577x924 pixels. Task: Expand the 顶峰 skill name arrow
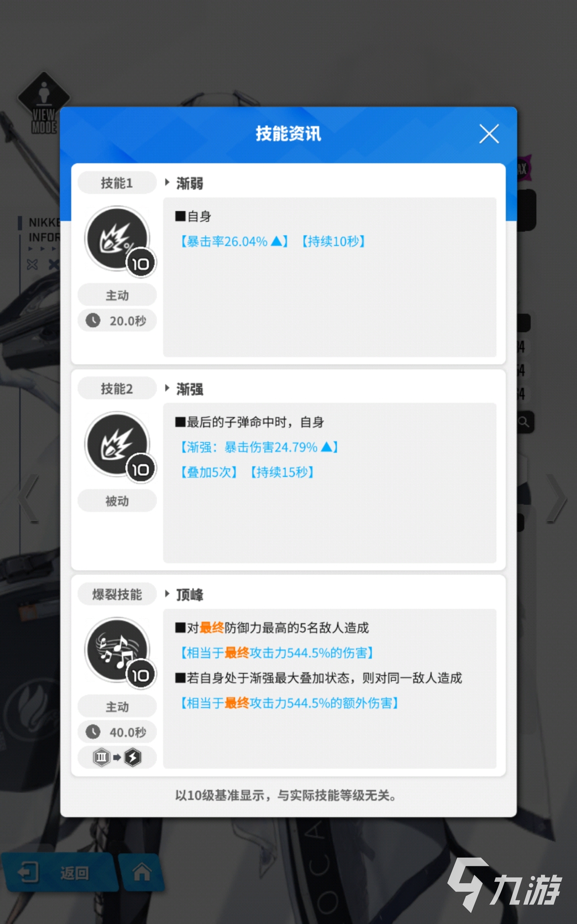(x=167, y=593)
